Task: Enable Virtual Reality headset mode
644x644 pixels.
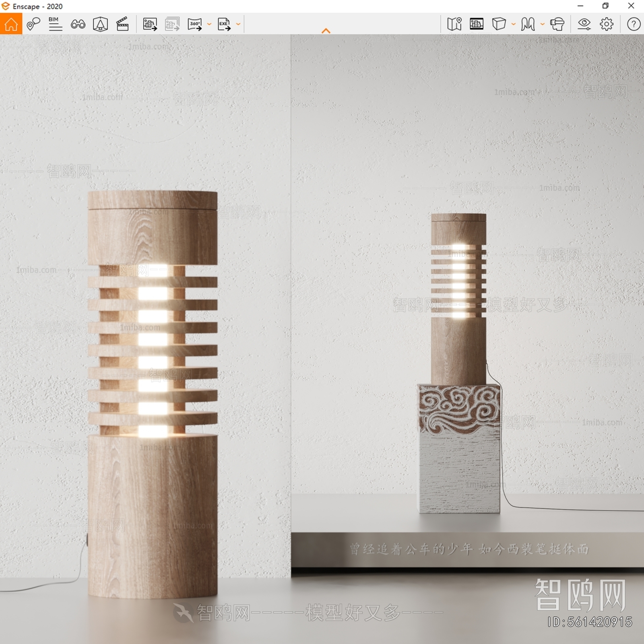Action: [557, 24]
